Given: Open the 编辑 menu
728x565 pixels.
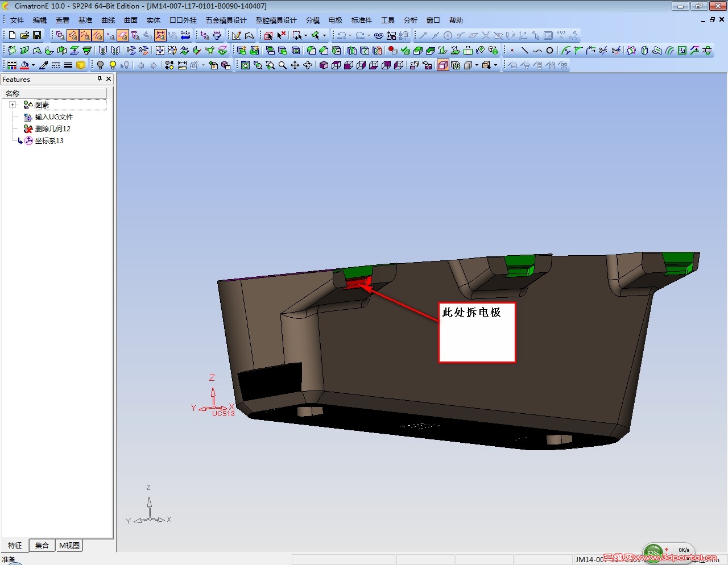Looking at the screenshot, I should 40,20.
